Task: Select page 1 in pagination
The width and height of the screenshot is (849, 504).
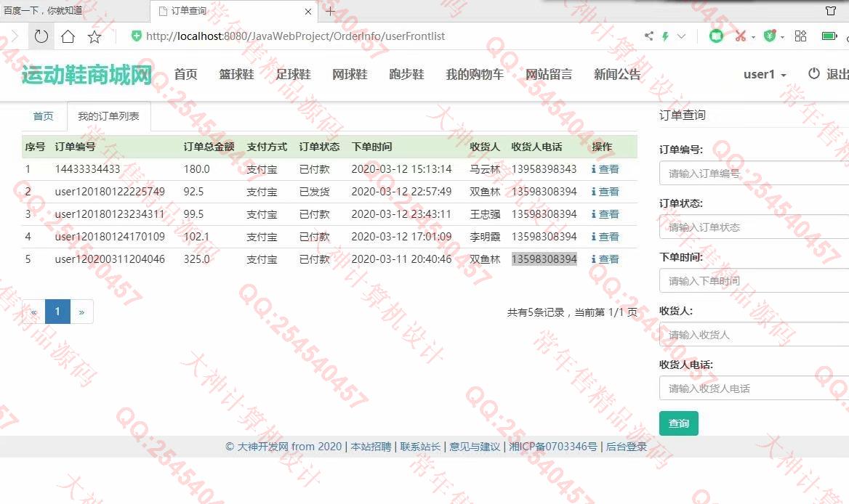Action: tap(57, 312)
